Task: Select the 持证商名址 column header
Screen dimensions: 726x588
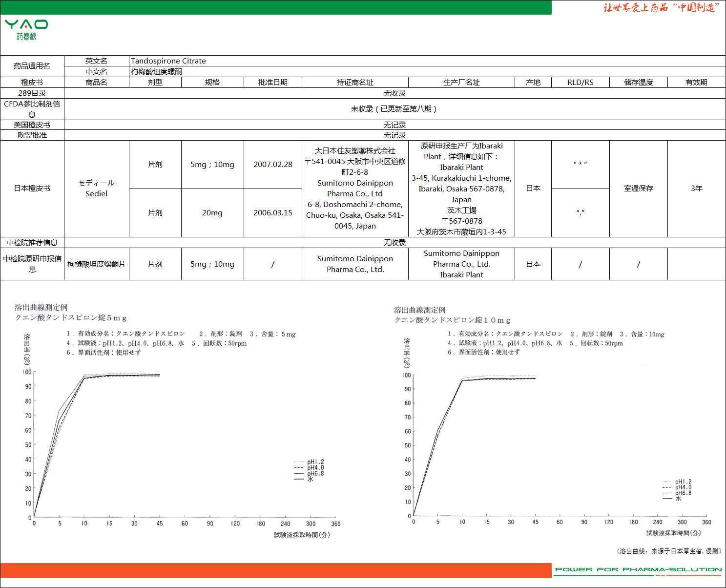Action: 355,83
